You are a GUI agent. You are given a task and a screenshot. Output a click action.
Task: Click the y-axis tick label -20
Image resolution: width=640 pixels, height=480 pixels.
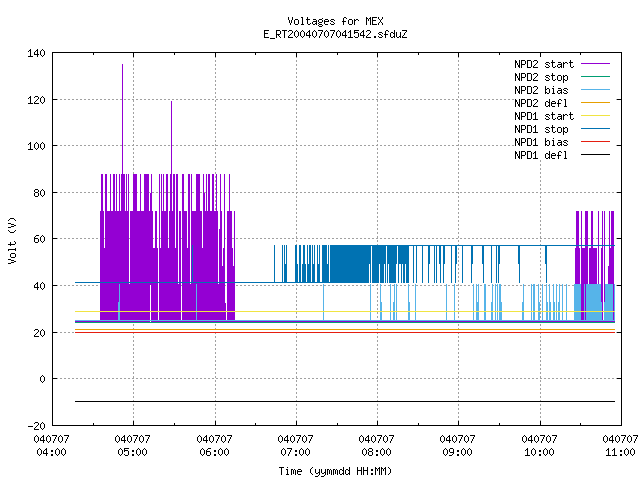click(36, 426)
